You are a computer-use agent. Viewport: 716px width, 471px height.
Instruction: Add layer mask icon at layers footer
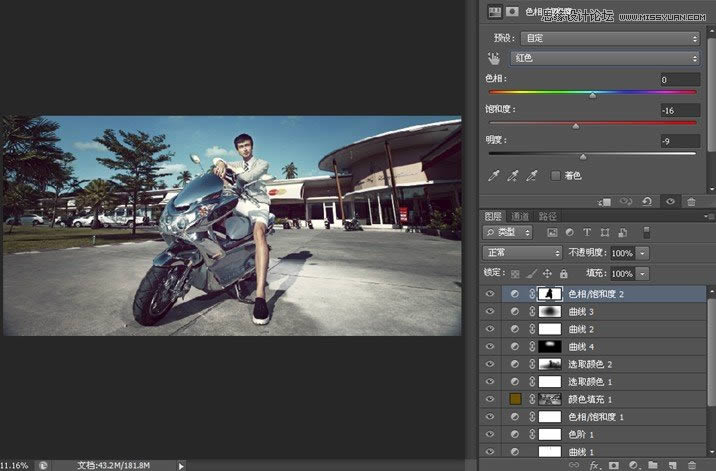(x=613, y=465)
